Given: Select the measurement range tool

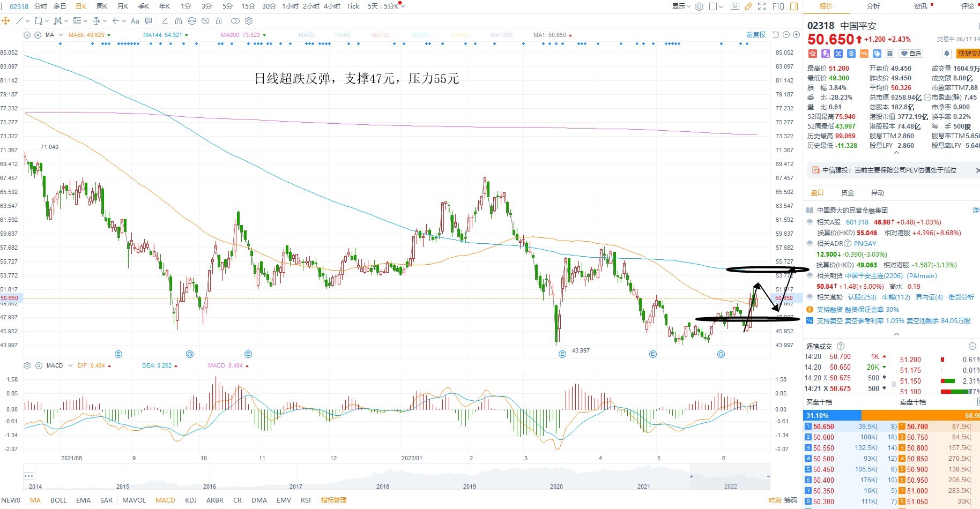Looking at the screenshot, I should [96, 21].
